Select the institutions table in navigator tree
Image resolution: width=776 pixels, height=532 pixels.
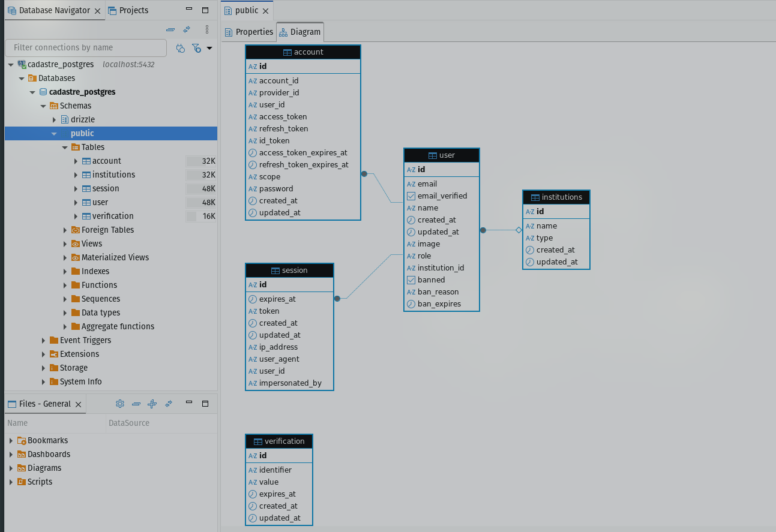click(113, 175)
